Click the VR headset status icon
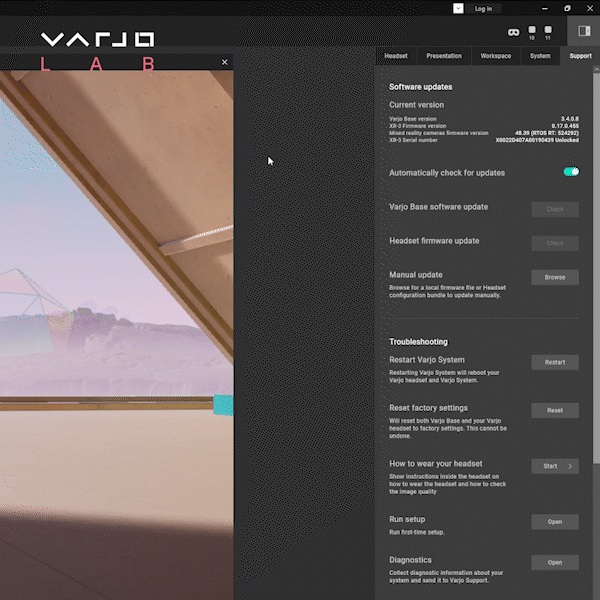This screenshot has width=600, height=600. pyautogui.click(x=513, y=32)
